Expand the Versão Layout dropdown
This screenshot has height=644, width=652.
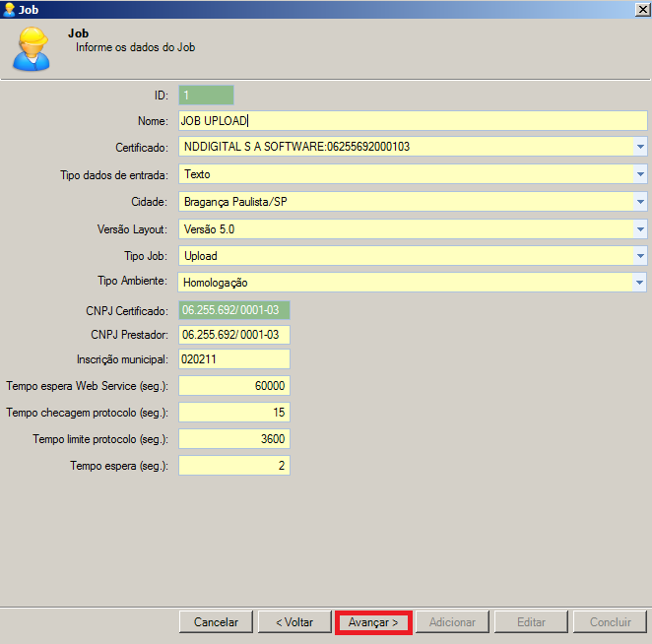(640, 229)
